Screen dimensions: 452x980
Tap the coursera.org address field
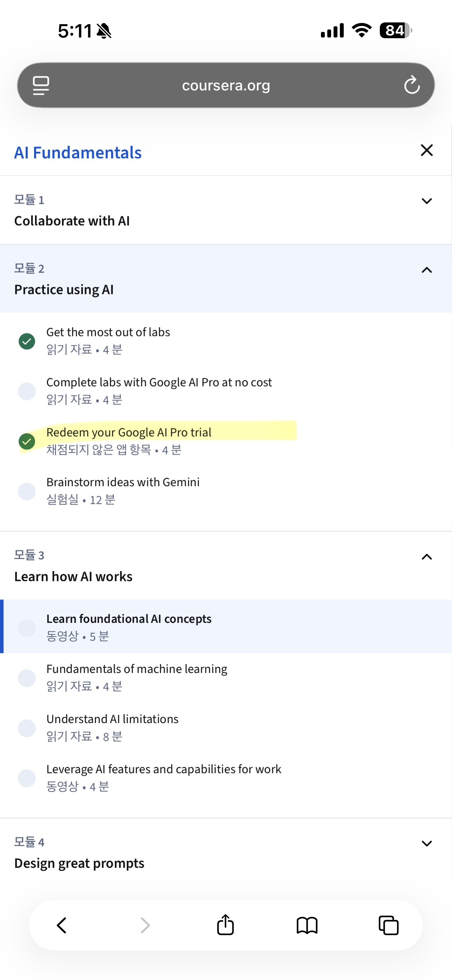(226, 85)
